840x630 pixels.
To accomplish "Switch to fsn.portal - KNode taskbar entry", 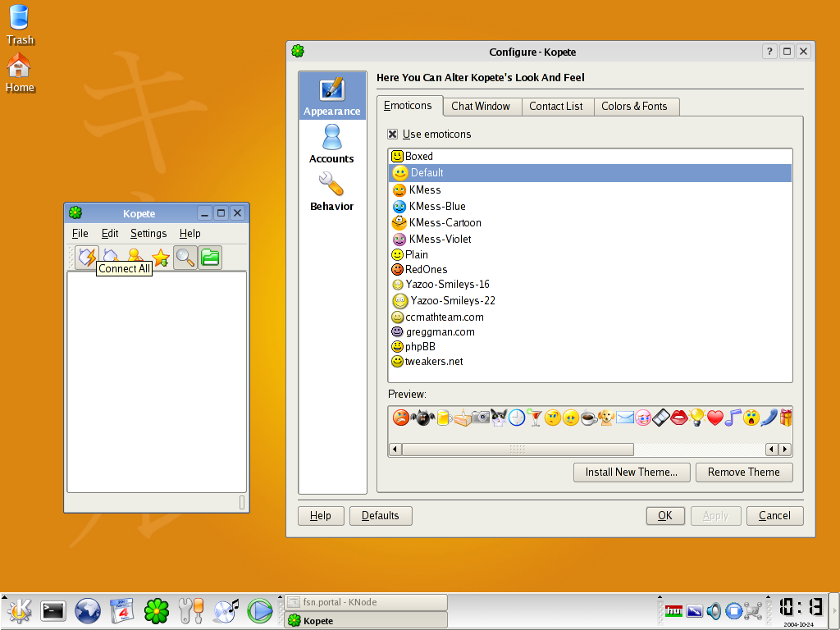I will tap(366, 602).
